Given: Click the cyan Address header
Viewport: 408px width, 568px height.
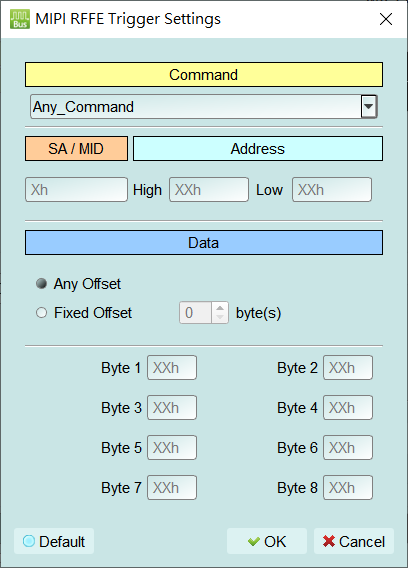Looking at the screenshot, I should tap(258, 149).
